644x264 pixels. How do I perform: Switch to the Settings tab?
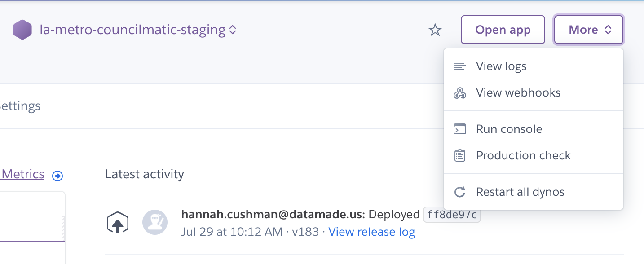click(x=20, y=106)
